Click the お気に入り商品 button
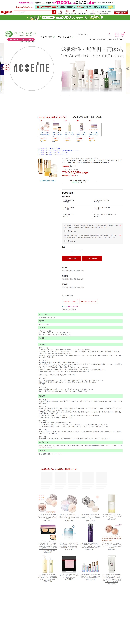 click(70, 301)
